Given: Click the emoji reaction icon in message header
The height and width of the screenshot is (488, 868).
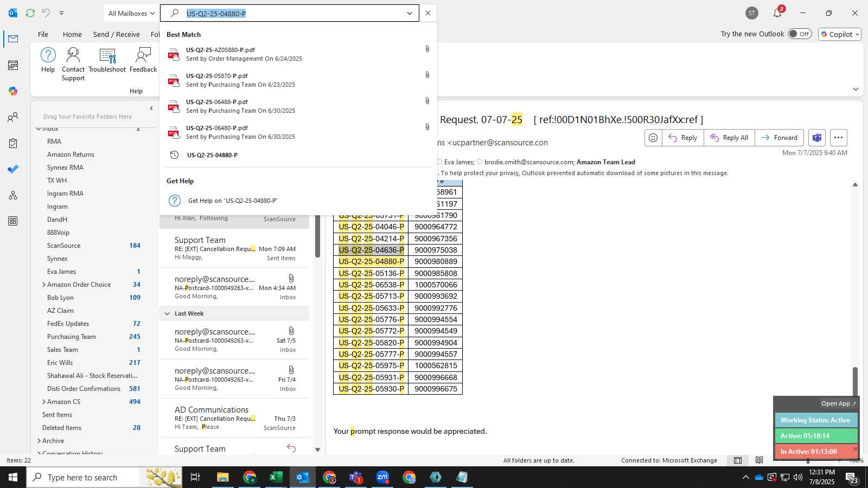Looking at the screenshot, I should click(x=653, y=138).
